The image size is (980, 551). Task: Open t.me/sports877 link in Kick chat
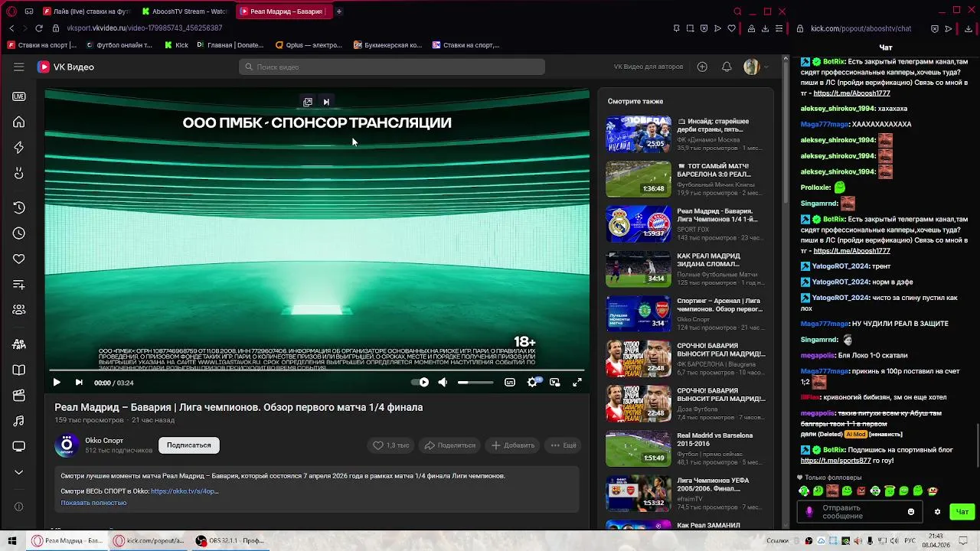coord(836,461)
